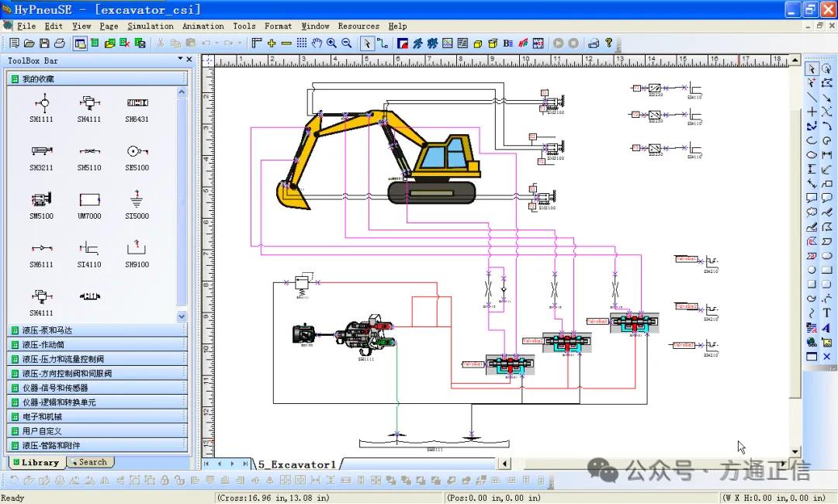Click the New document toolbar icon
Screen dimensions: 838x504
pos(15,43)
